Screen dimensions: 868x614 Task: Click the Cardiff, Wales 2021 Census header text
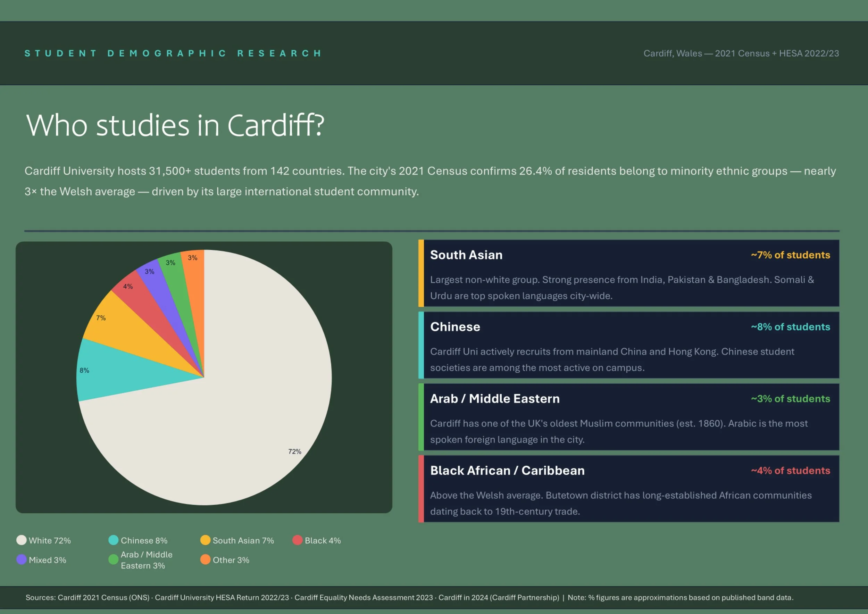[741, 53]
